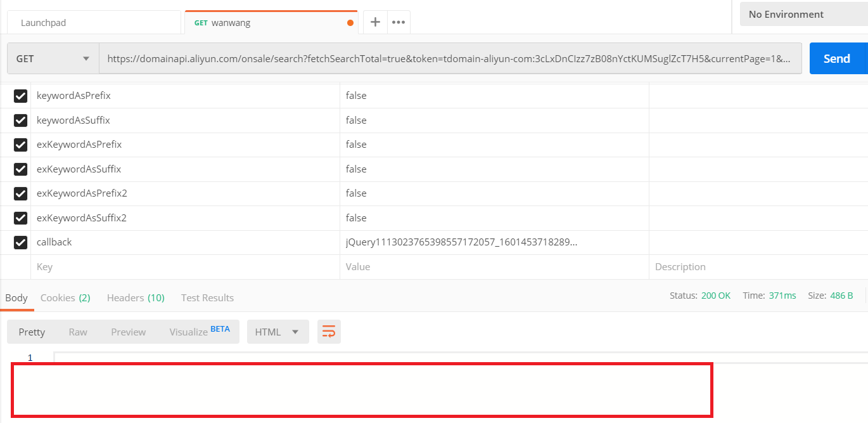
Task: Open the Headers (10) tab
Action: (136, 297)
